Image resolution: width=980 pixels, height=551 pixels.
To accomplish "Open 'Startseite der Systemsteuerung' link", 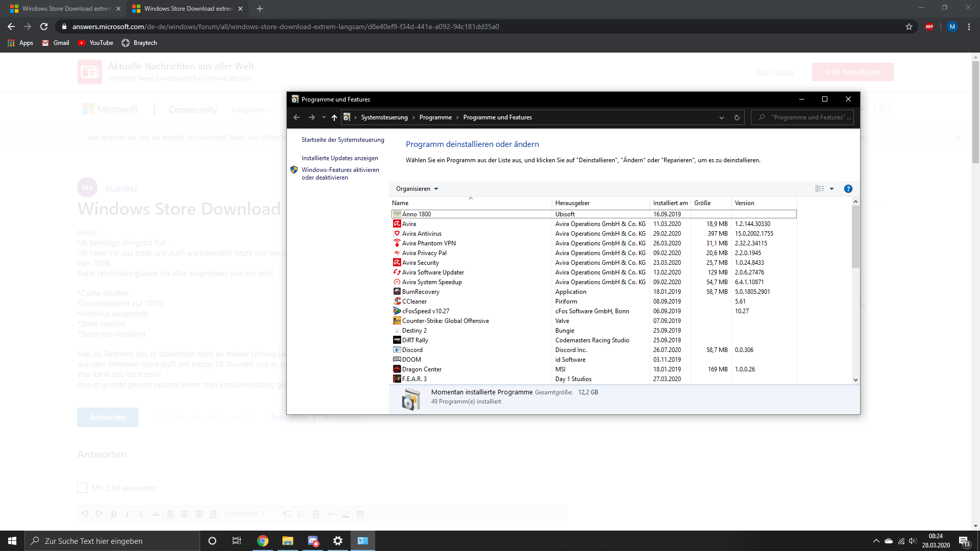I will pos(342,140).
